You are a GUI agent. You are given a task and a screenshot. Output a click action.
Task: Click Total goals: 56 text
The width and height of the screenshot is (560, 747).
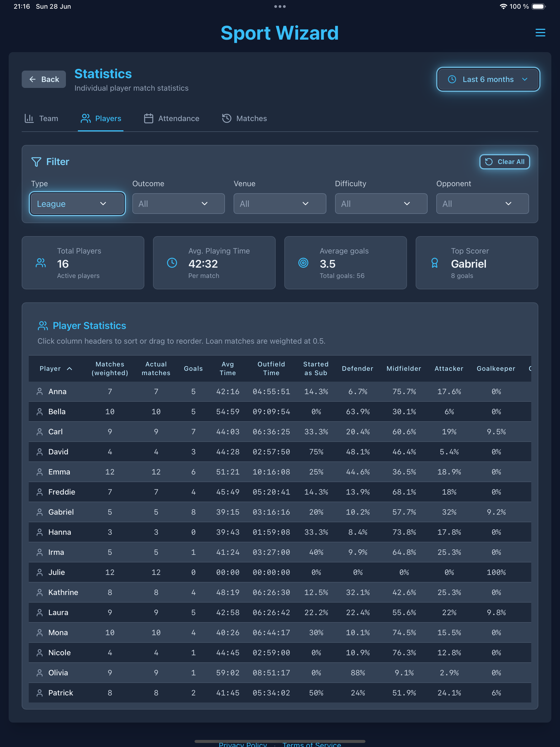tap(342, 276)
